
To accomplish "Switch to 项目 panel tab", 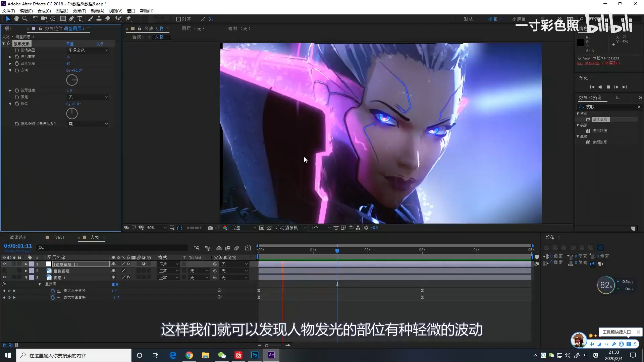I will point(9,28).
